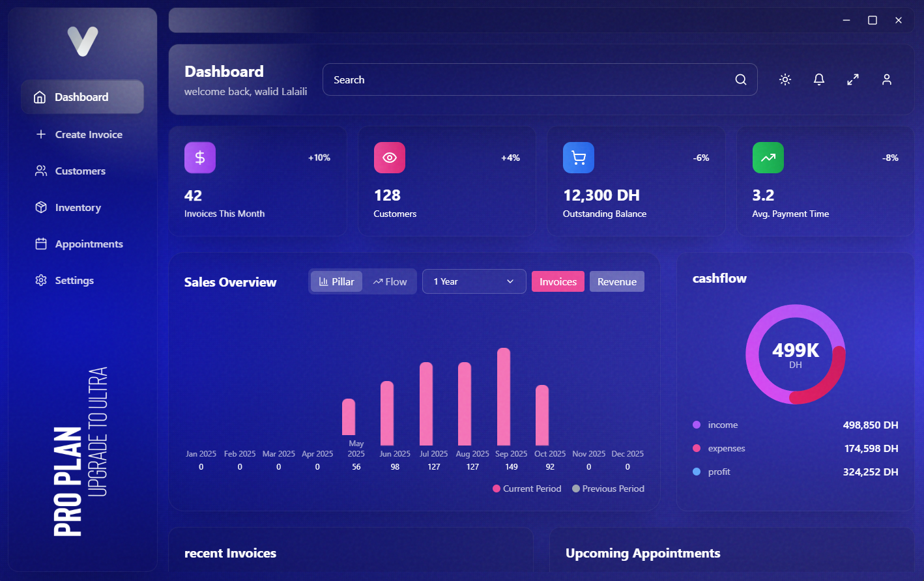Toggle light theme with the sun icon

click(x=785, y=79)
